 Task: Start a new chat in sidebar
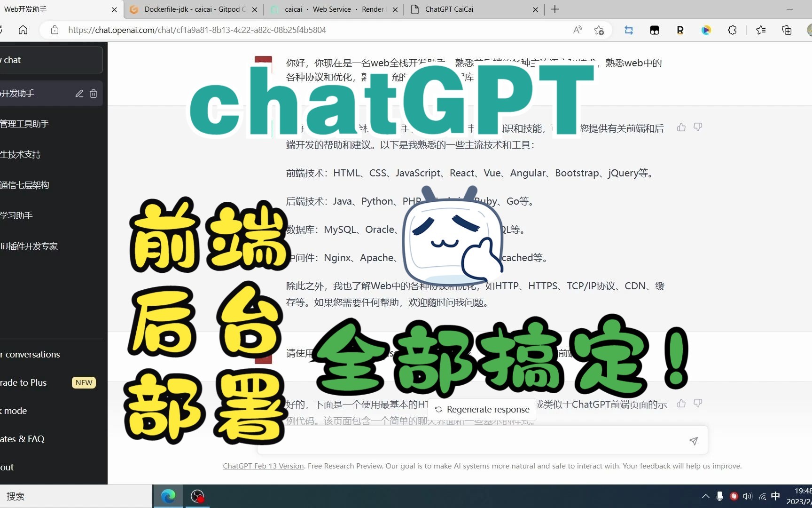coord(51,60)
